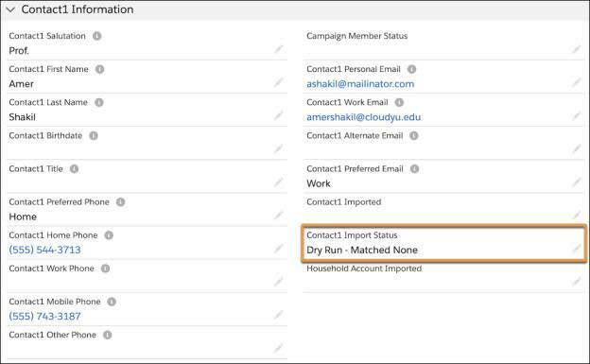Edit the Contact1 Personal Email pencil icon
The image size is (590, 364).
pyautogui.click(x=577, y=82)
